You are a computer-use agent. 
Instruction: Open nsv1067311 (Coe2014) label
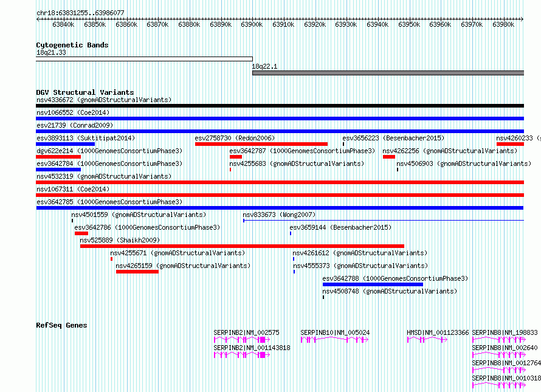click(x=73, y=189)
